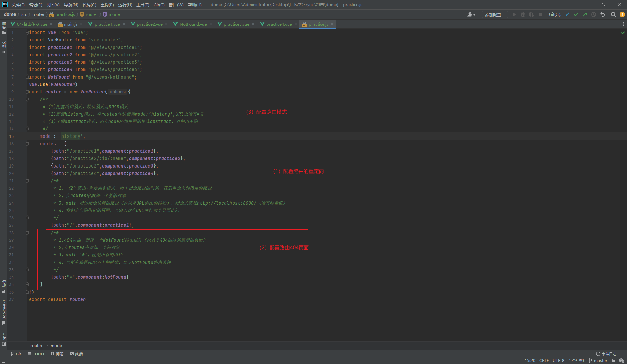Open the master branch selector
The image size is (627, 364).
pos(598,361)
